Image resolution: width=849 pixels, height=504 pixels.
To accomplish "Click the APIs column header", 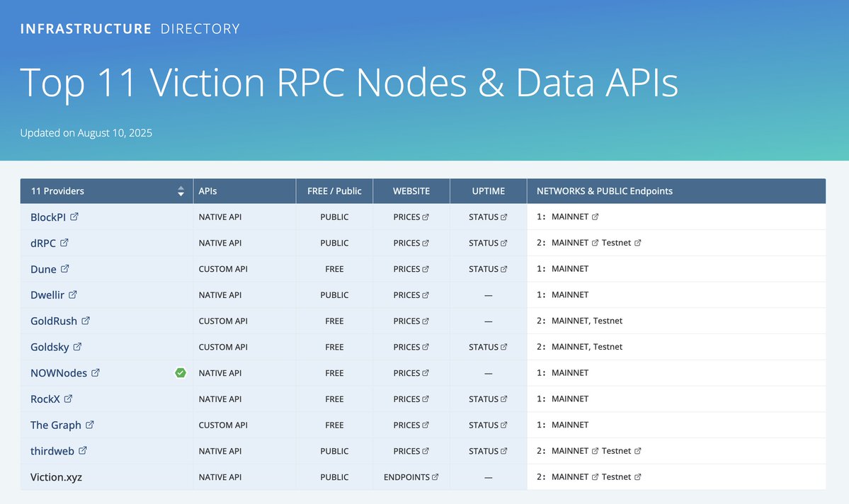I will (244, 191).
